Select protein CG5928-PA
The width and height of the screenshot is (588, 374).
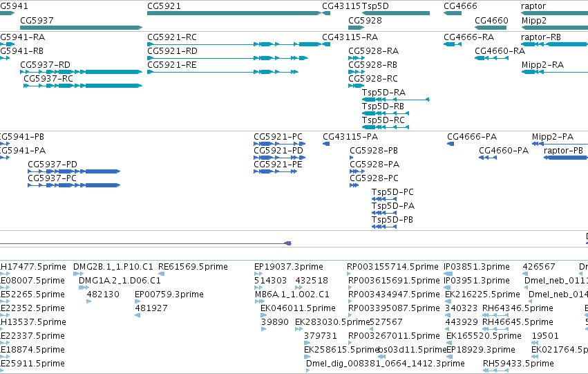coord(357,171)
